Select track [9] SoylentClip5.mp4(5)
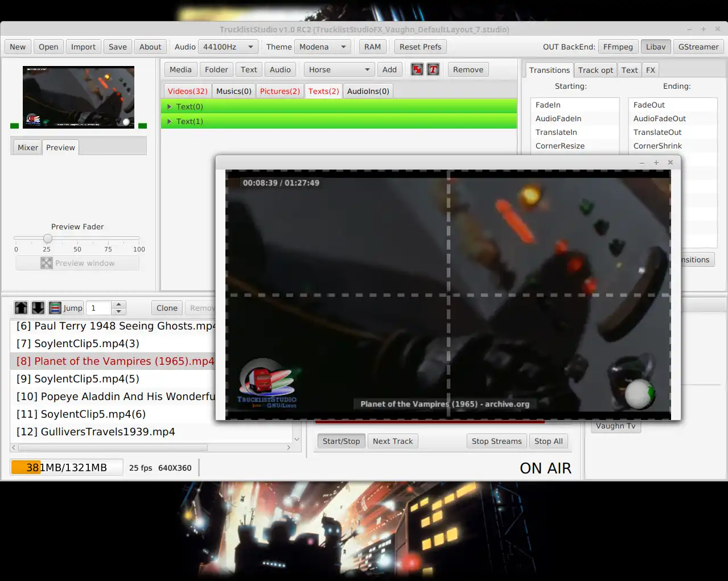Viewport: 728px width, 581px height. pos(113,378)
